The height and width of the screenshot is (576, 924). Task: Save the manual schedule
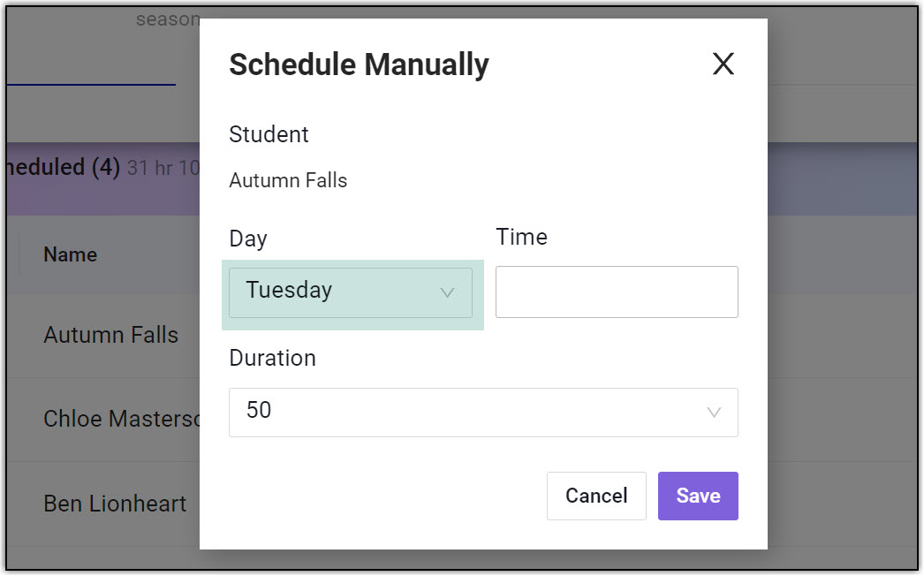(x=698, y=496)
